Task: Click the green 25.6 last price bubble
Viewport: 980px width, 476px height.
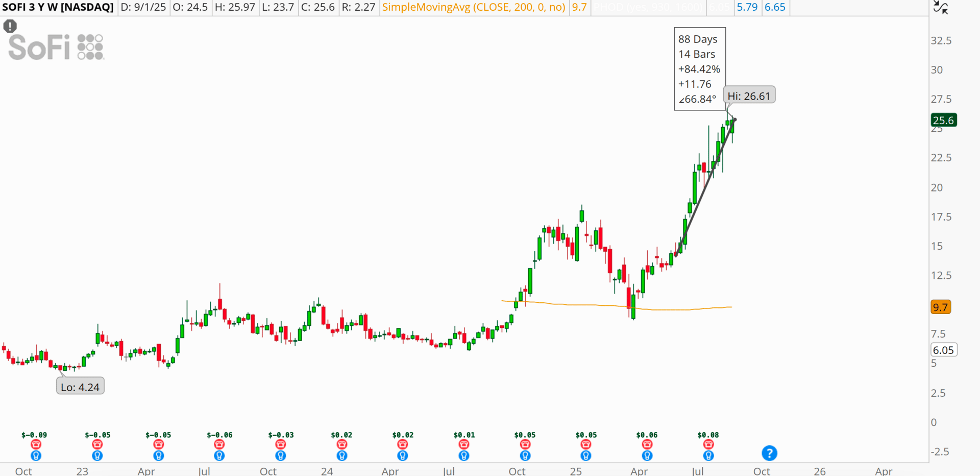Action: [x=943, y=120]
